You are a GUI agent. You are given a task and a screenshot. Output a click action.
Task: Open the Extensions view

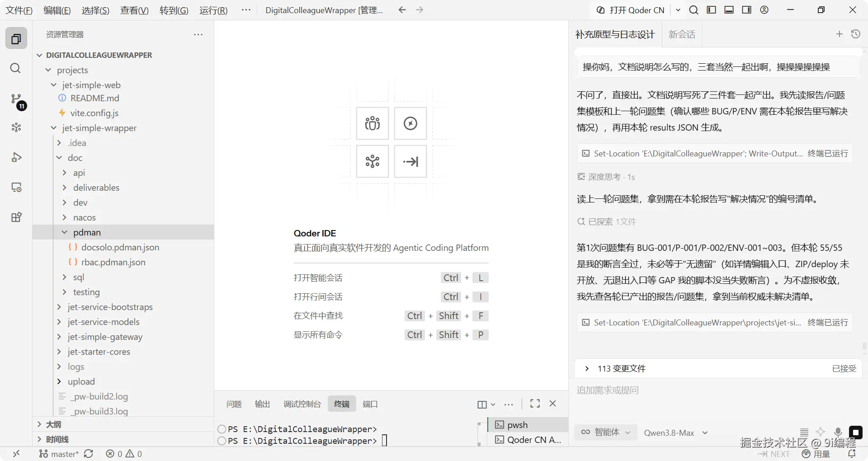click(x=16, y=217)
